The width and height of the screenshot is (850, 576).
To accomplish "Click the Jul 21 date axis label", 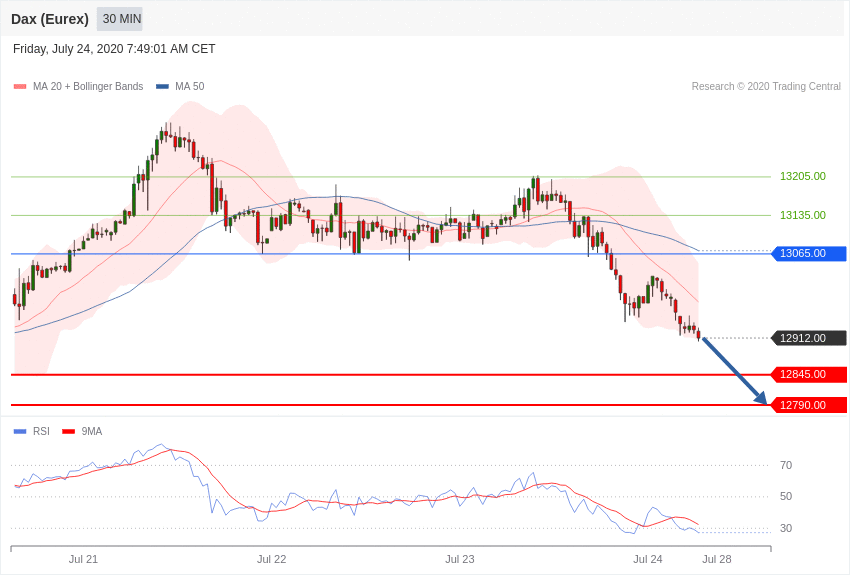I will pos(83,559).
